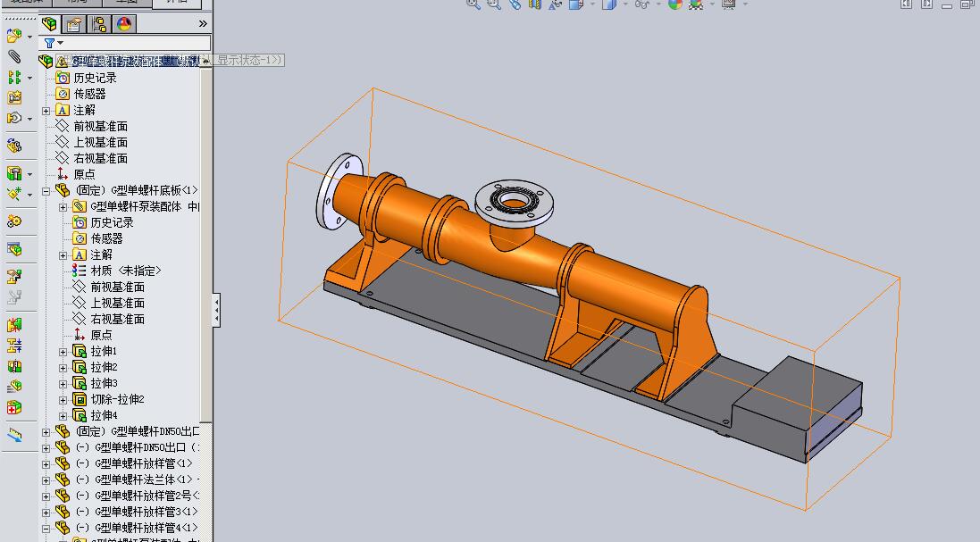The image size is (980, 542).
Task: Switch to the PropertyManager tab
Action: click(74, 24)
